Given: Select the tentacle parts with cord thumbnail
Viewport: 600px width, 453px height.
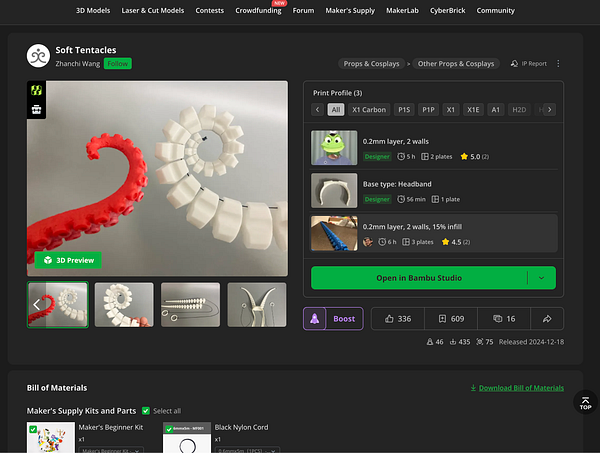Looking at the screenshot, I should [x=190, y=305].
